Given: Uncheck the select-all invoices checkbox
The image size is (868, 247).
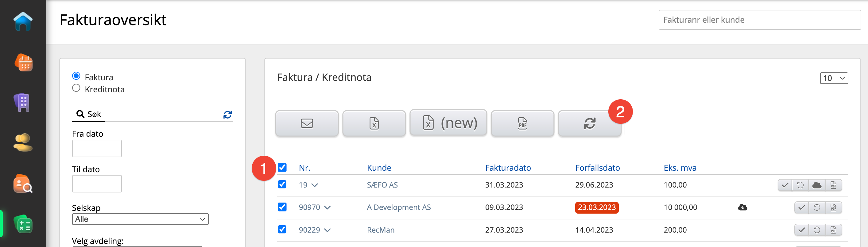Looking at the screenshot, I should (x=282, y=168).
